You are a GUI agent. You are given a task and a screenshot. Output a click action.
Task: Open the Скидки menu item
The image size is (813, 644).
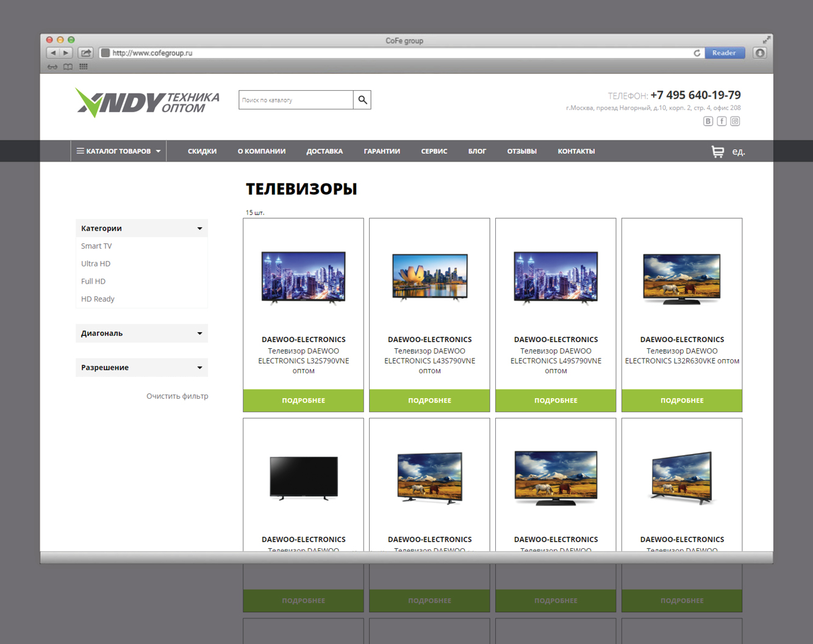(202, 151)
